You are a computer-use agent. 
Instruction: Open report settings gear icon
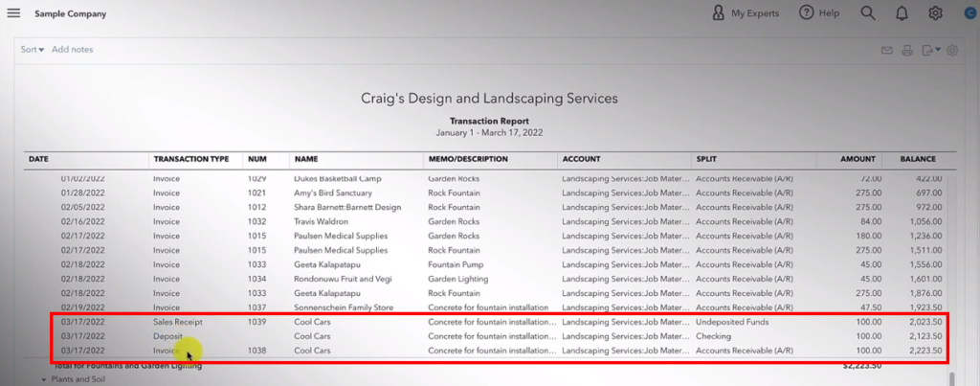[952, 51]
